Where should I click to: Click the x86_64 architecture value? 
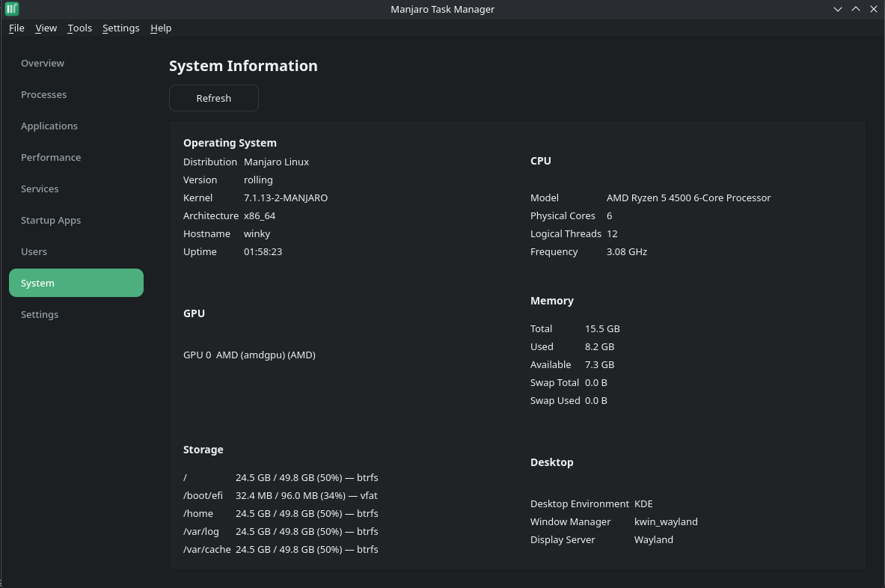click(x=260, y=216)
